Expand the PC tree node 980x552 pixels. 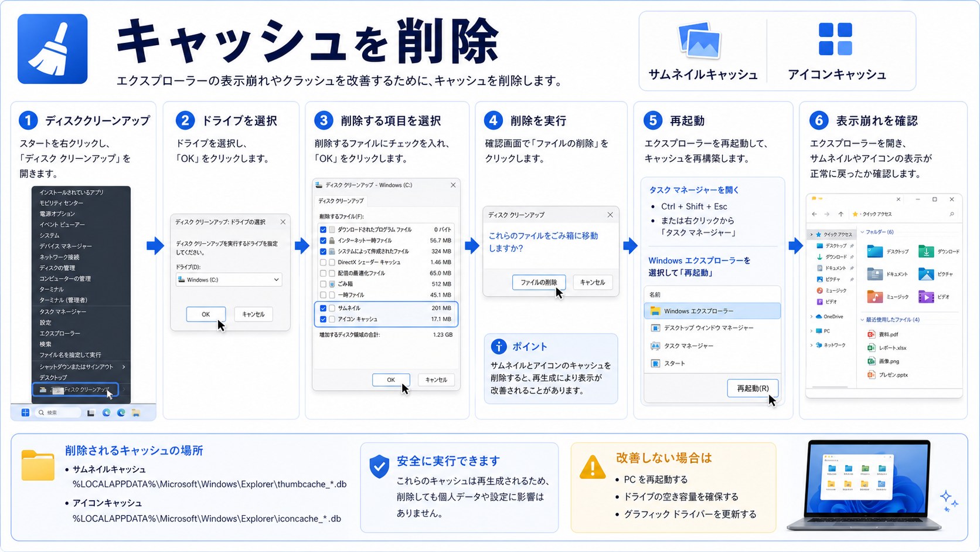pos(811,331)
